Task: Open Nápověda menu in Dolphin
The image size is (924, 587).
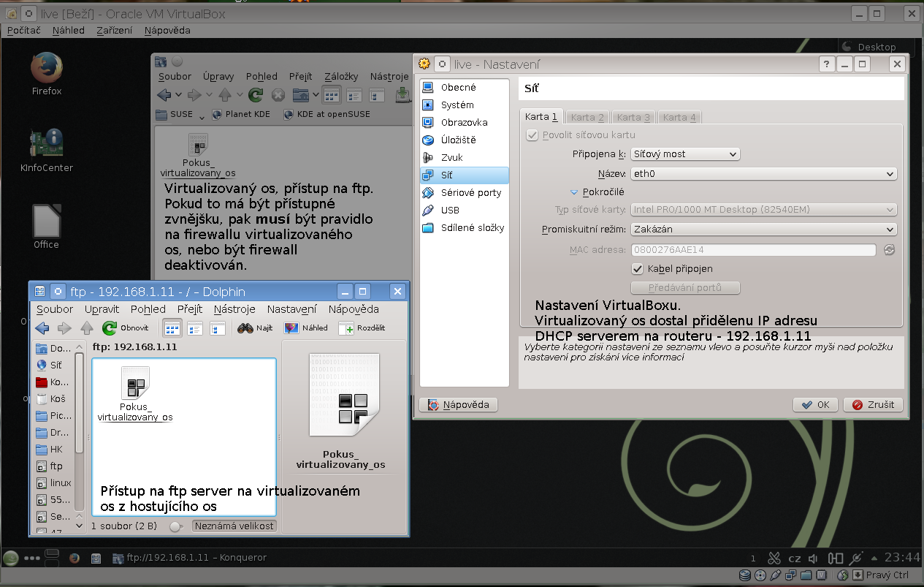Action: pos(354,309)
